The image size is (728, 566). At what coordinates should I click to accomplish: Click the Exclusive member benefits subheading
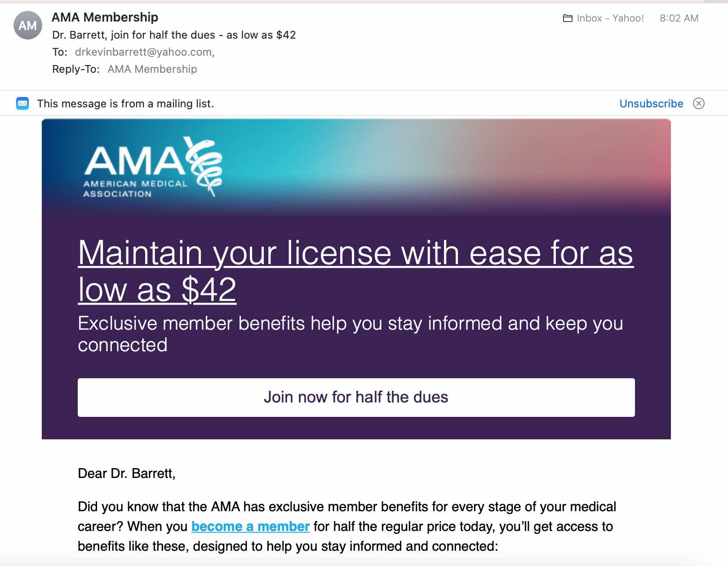[x=350, y=334]
